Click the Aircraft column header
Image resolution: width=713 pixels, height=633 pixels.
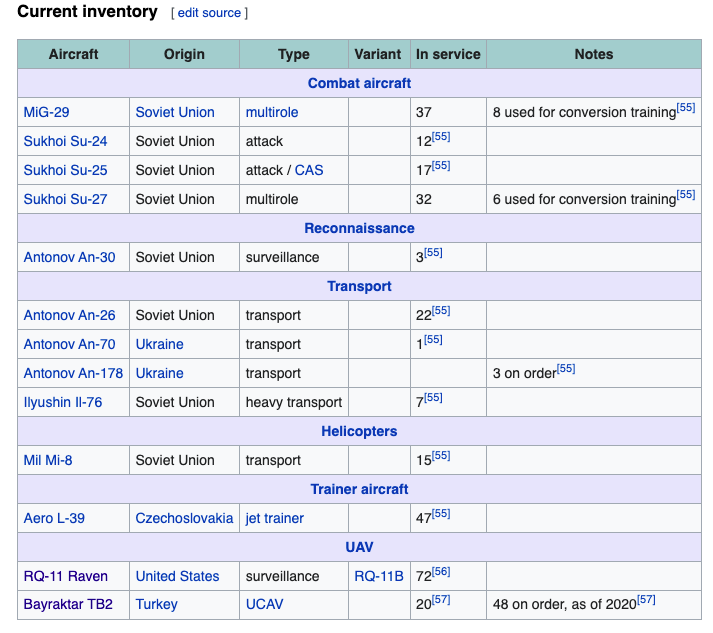(x=74, y=54)
